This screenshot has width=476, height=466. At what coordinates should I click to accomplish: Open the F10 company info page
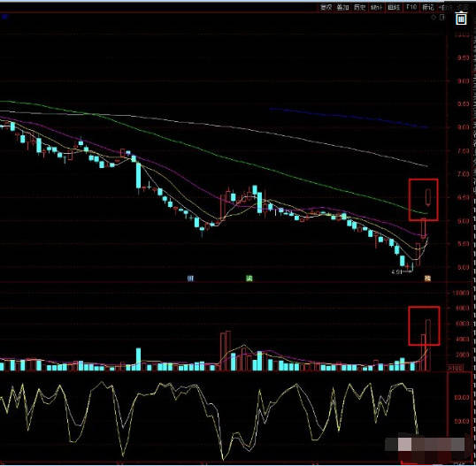click(411, 7)
